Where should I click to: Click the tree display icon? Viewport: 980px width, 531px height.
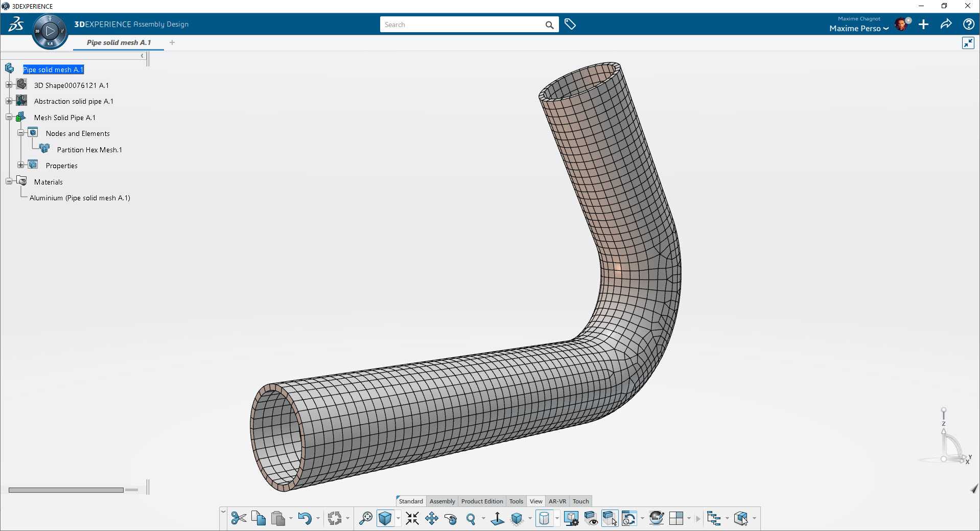(714, 518)
